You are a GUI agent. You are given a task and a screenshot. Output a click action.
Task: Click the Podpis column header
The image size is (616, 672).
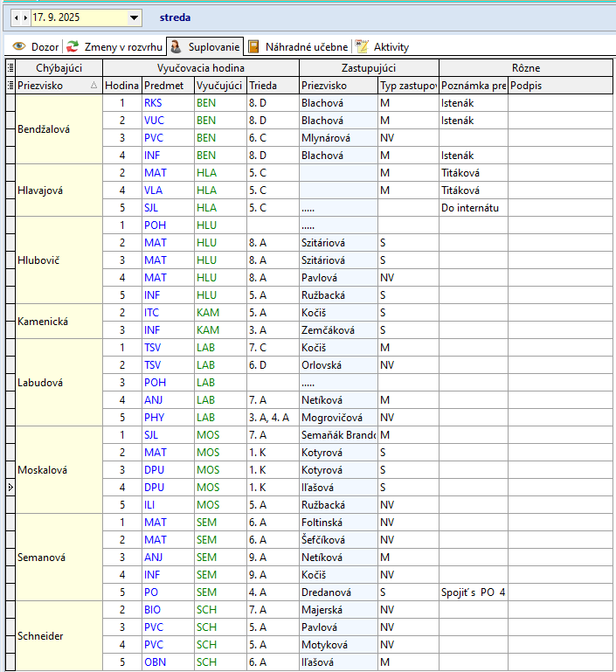560,86
